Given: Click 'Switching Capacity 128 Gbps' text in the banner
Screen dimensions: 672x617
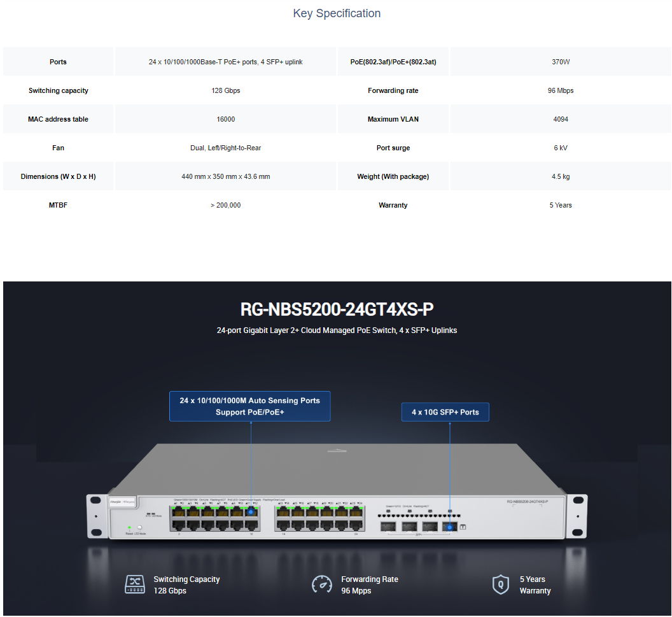Looking at the screenshot, I should tap(186, 585).
